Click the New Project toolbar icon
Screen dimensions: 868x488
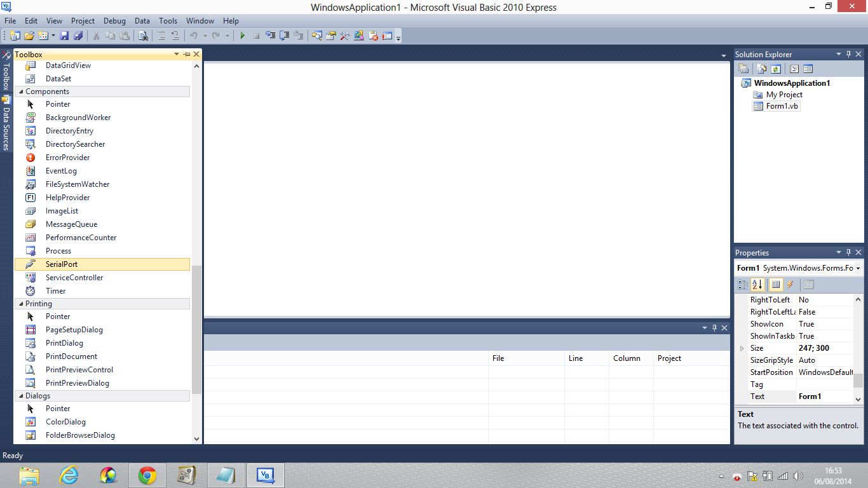pos(14,36)
